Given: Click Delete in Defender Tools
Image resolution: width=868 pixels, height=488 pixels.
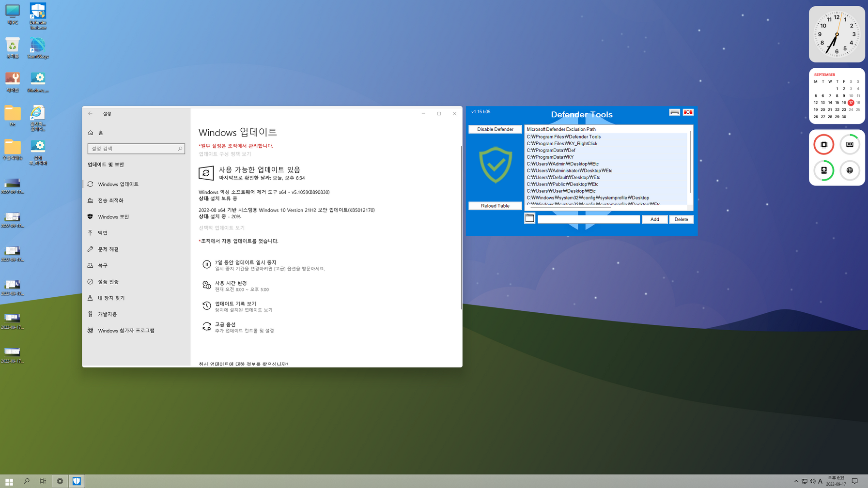Looking at the screenshot, I should coord(681,219).
